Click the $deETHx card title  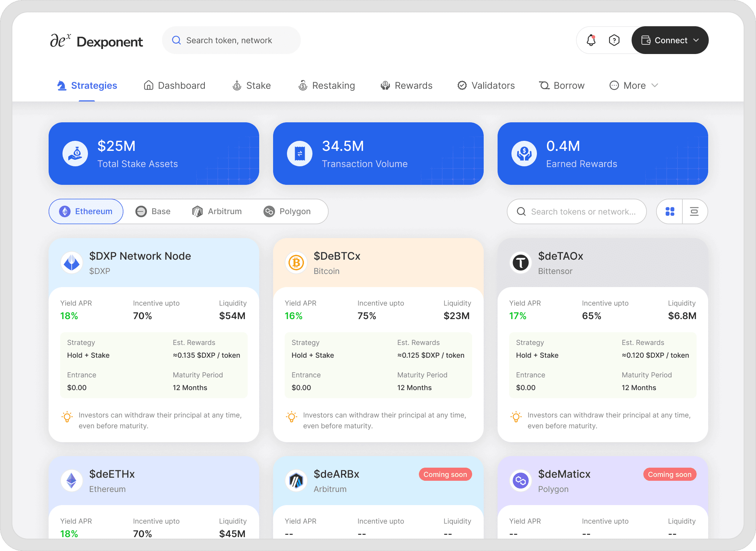(x=112, y=474)
